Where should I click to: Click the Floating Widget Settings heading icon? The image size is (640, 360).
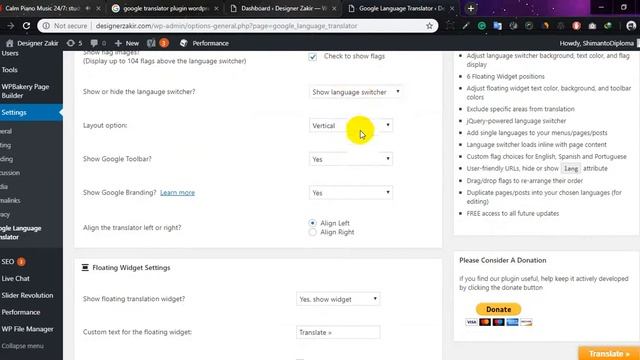click(85, 267)
